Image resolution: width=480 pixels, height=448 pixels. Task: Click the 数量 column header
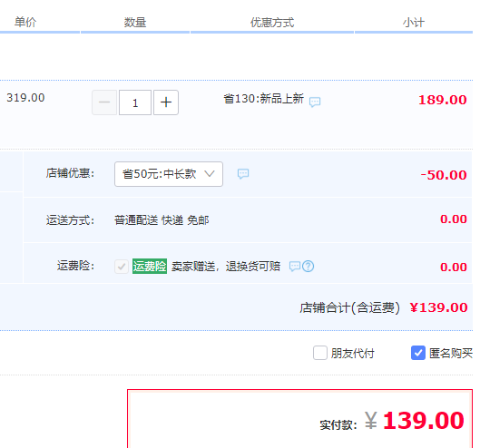(135, 22)
